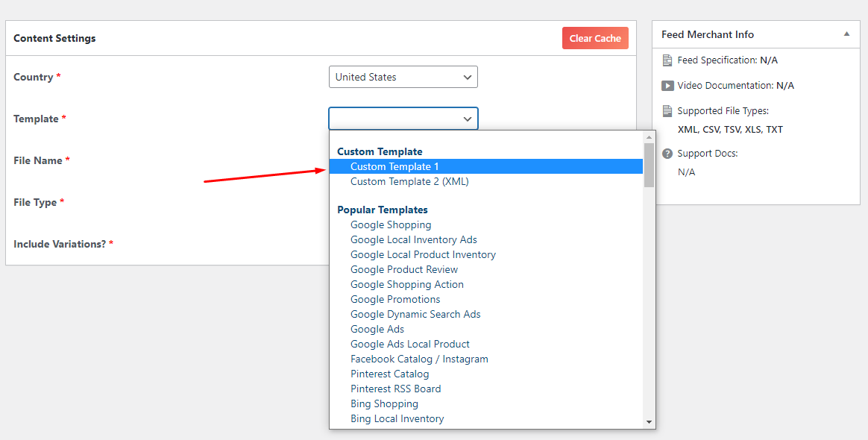Click the File Type field label
This screenshot has height=440, width=868.
[35, 203]
